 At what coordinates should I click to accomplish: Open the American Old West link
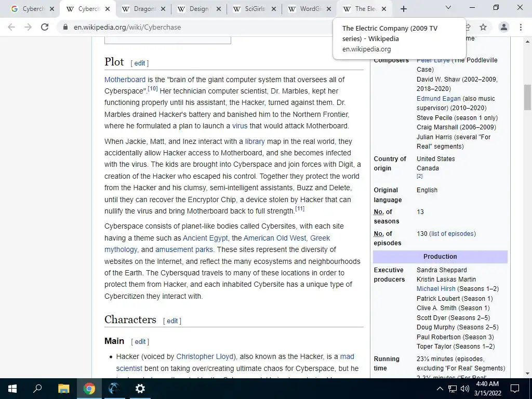(275, 238)
